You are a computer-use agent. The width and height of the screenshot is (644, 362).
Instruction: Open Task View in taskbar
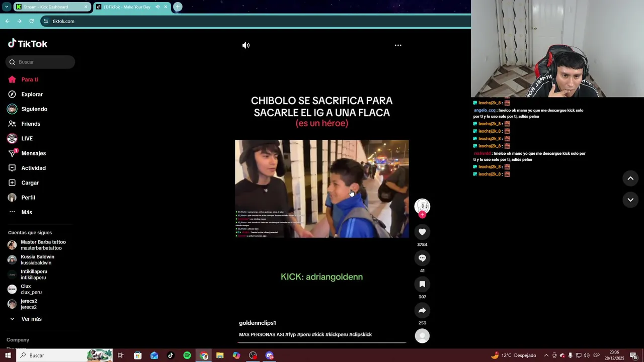121,355
